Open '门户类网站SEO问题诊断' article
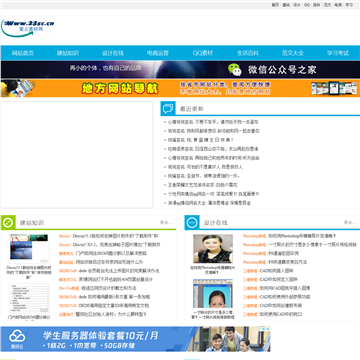This screenshot has height=360, width=360. tap(111, 253)
